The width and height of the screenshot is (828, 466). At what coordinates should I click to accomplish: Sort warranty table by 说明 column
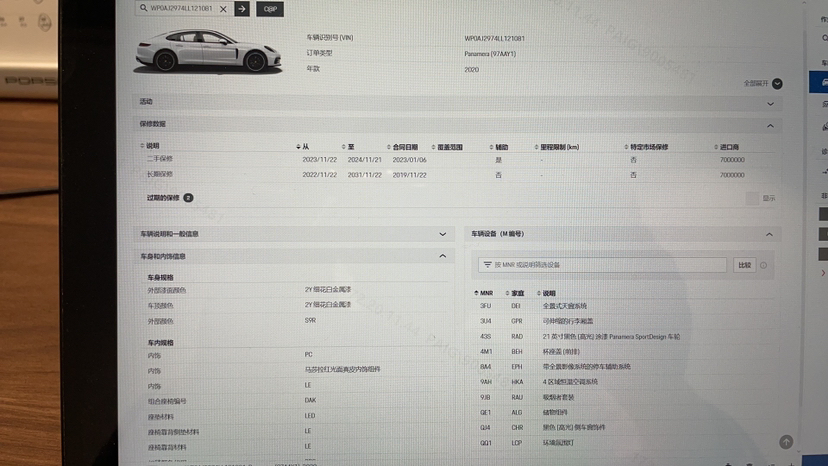point(149,145)
